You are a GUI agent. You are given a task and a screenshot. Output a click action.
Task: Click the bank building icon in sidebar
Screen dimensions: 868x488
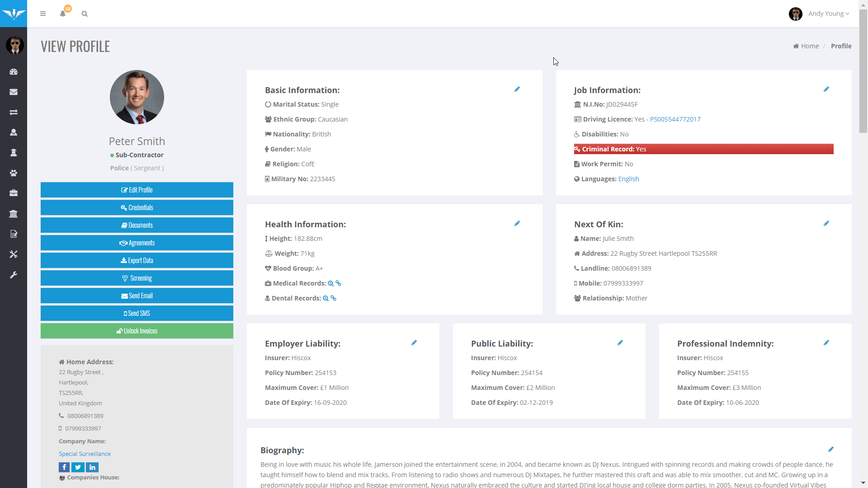(x=14, y=214)
